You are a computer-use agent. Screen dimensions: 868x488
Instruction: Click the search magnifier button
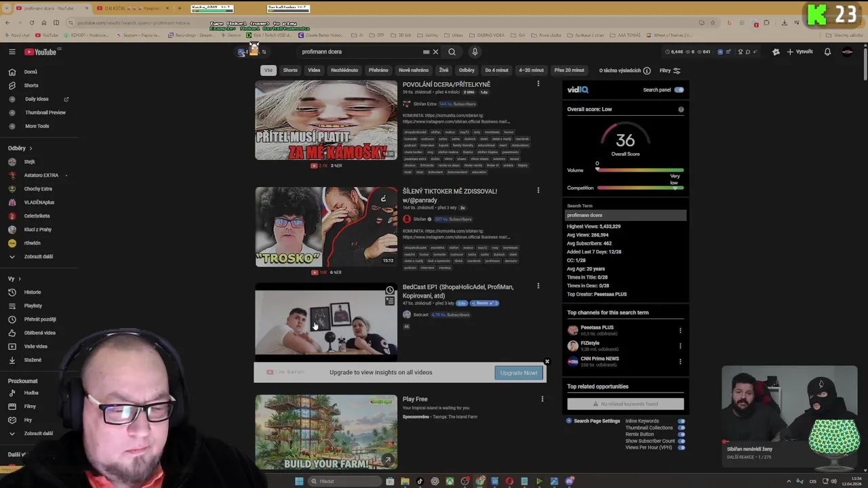(452, 52)
